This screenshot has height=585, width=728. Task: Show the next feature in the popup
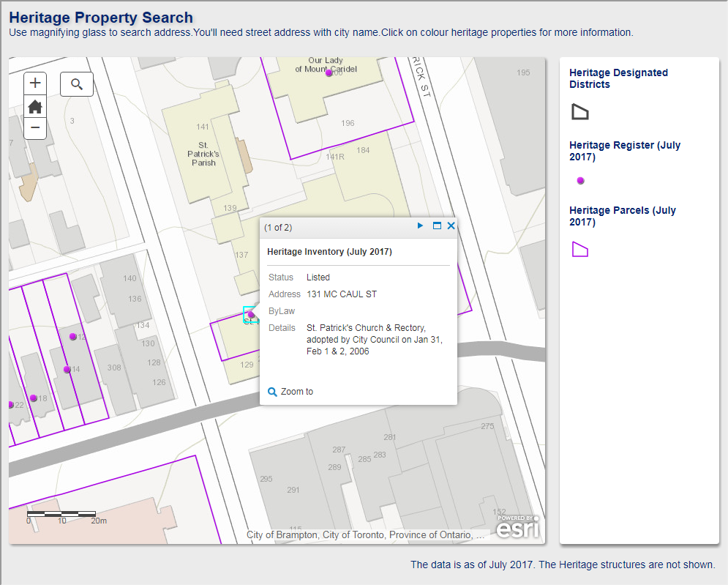[420, 226]
